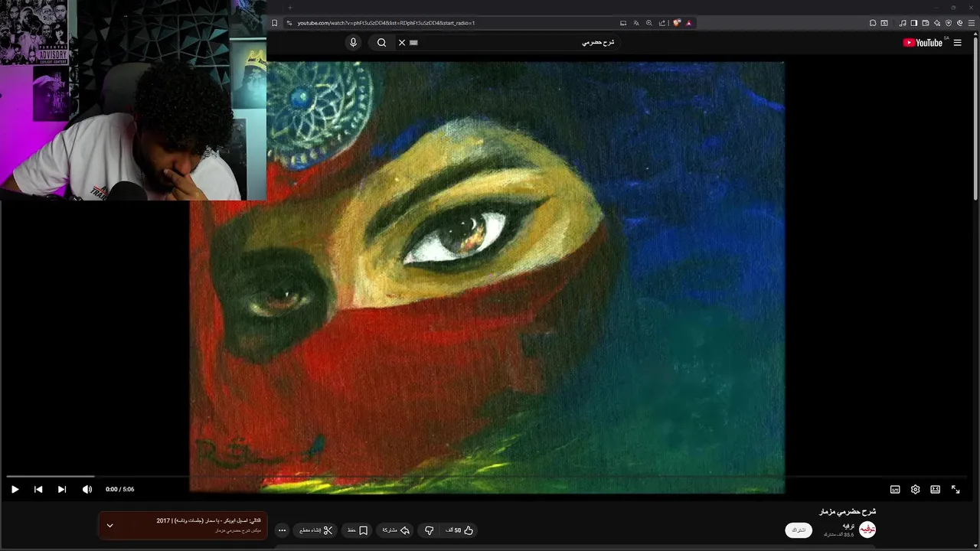
Task: Mute the video using the speaker icon
Action: click(x=87, y=489)
